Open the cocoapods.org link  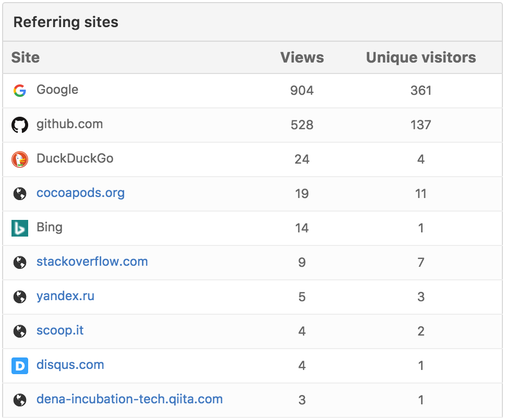pyautogui.click(x=80, y=193)
